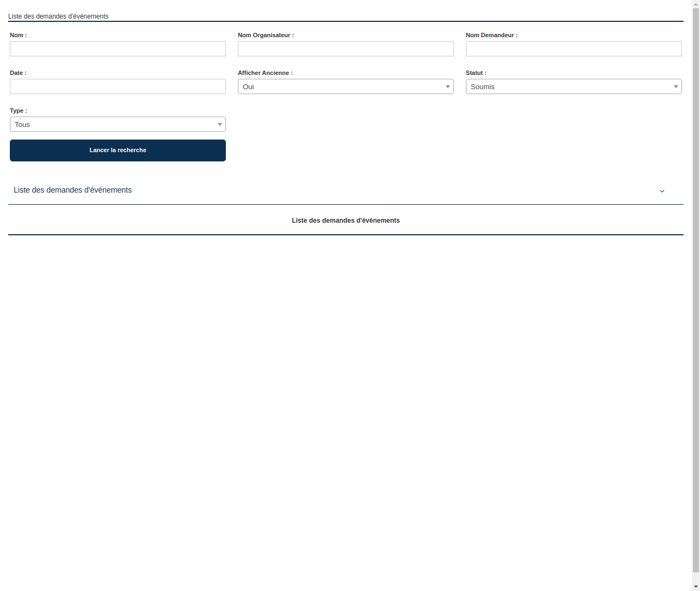700x591 pixels.
Task: Click the current value "Oui" in Afficher Ancienne
Action: [249, 86]
